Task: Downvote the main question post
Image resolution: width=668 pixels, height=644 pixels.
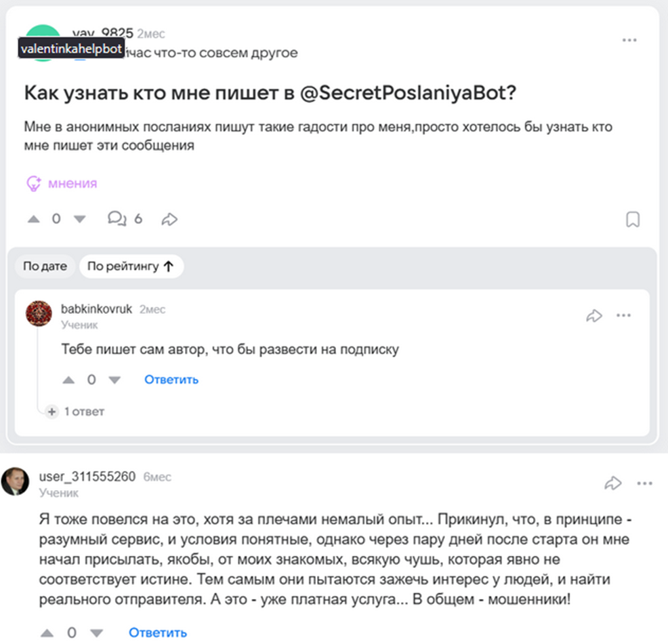Action: click(x=80, y=219)
